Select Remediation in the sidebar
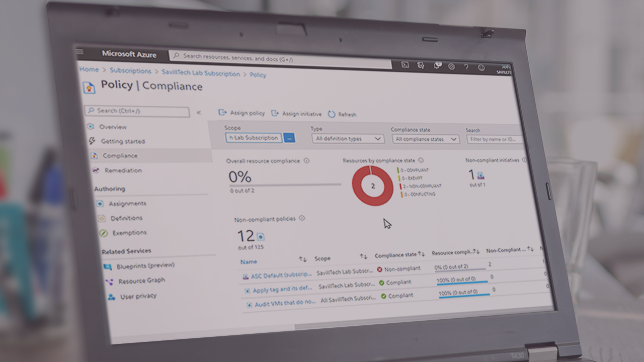Screen dimensions: 644x362 123,170
